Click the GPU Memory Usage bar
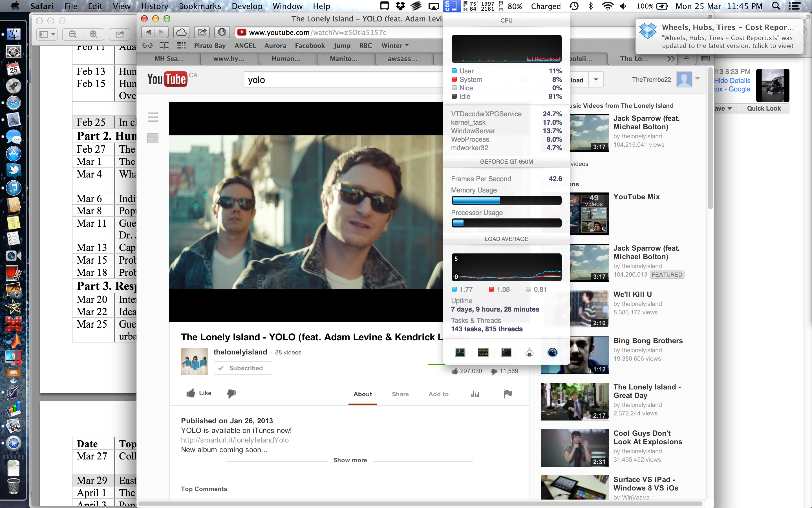The width and height of the screenshot is (812, 508). pyautogui.click(x=506, y=201)
